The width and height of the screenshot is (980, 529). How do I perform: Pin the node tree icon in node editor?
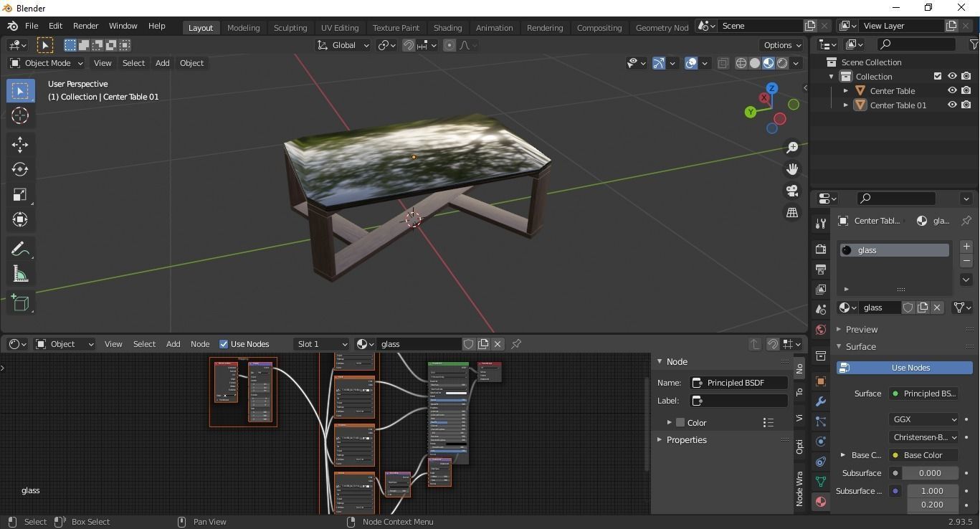coord(516,344)
